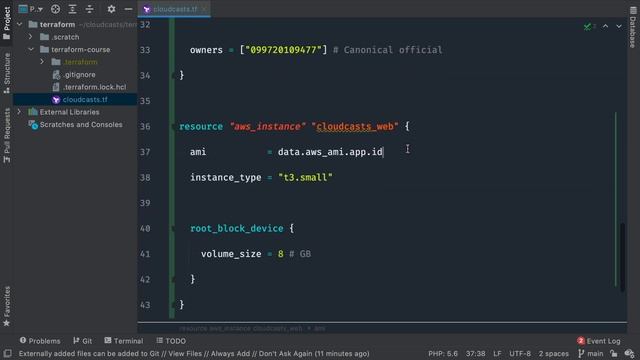This screenshot has height=360, width=640.
Task: Open the Project tool window tab
Action: pos(7,22)
